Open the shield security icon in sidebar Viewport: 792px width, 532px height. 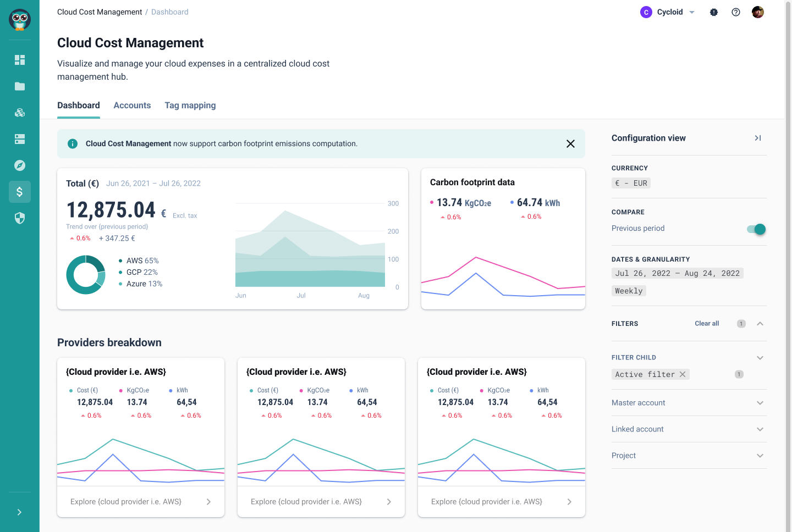click(x=20, y=218)
